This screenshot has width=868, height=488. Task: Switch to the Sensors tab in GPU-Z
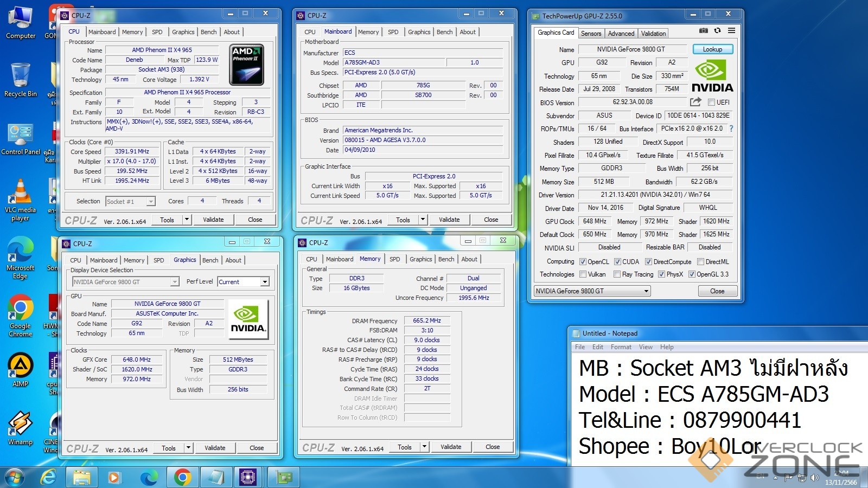[x=591, y=34]
